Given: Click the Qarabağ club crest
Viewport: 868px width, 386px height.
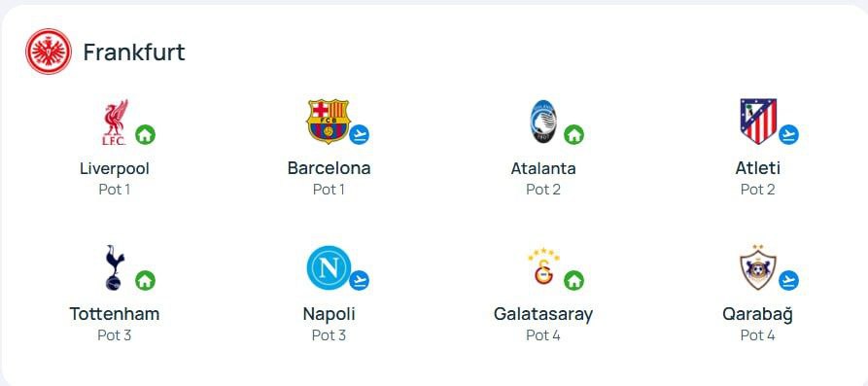Looking at the screenshot, I should (758, 267).
